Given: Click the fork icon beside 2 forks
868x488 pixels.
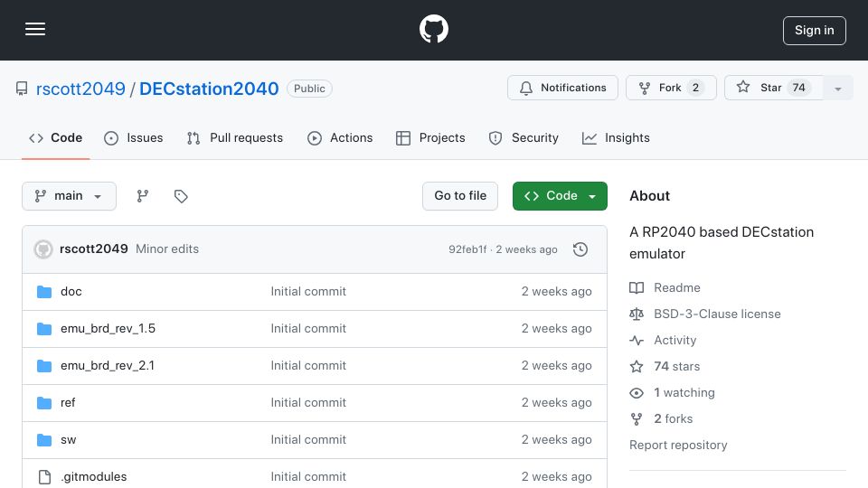Looking at the screenshot, I should [637, 418].
